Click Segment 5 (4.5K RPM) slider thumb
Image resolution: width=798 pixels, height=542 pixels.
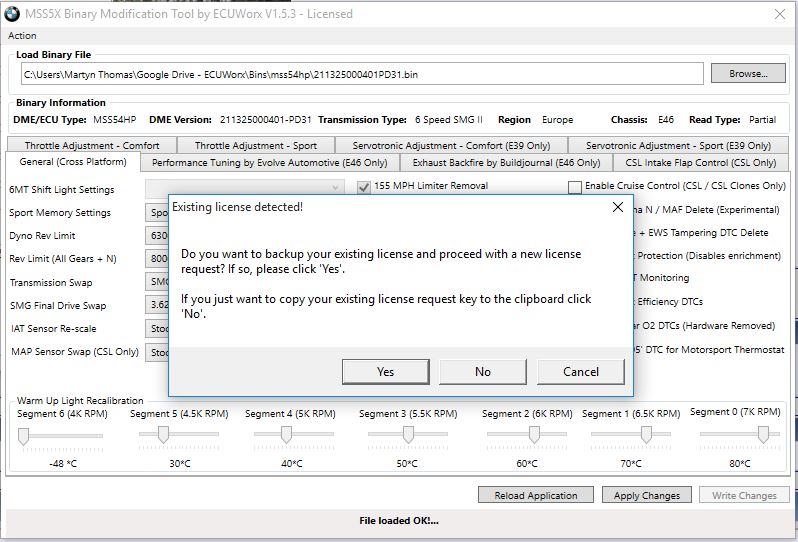tap(163, 435)
